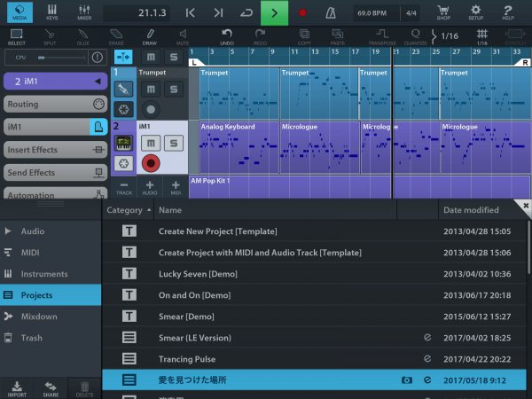532x399 pixels.
Task: Choose the Select tool
Action: (16, 37)
